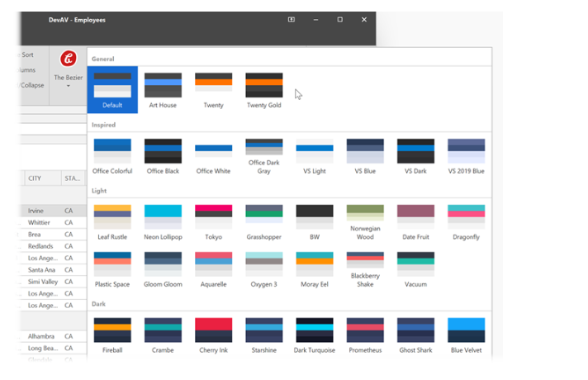
Task: Select the Office Dark Gray skin
Action: [x=264, y=155]
